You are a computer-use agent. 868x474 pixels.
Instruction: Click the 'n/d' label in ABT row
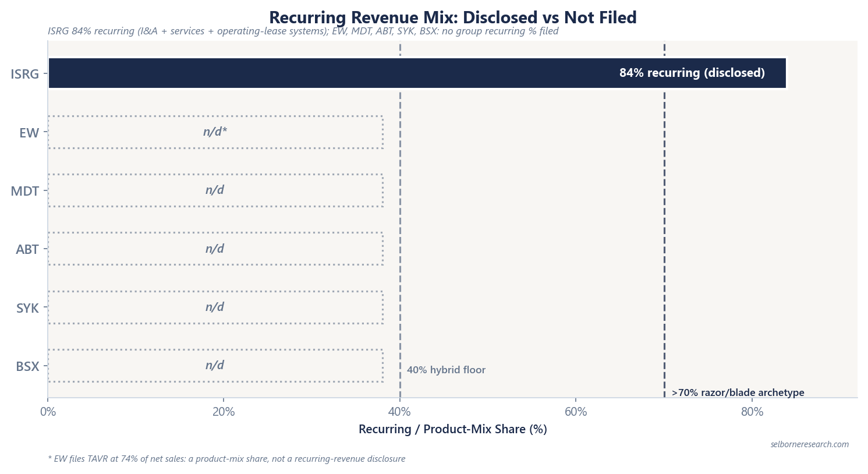pyautogui.click(x=215, y=249)
